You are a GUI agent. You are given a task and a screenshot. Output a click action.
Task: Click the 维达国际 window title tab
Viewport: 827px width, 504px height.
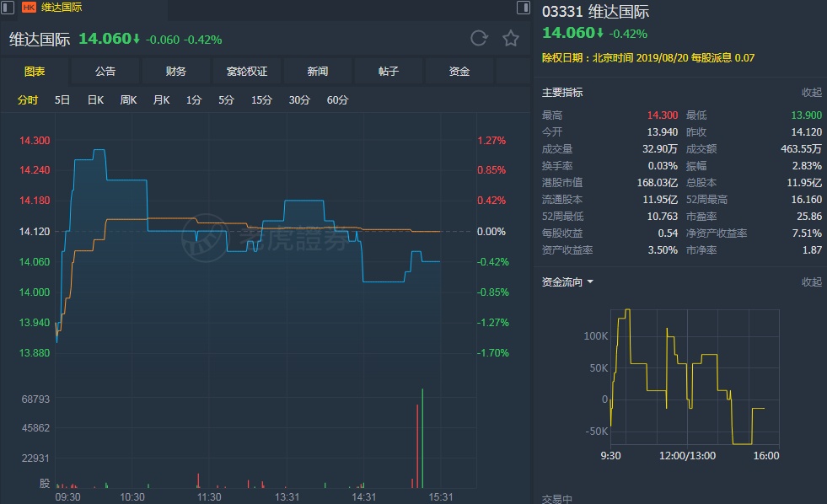pyautogui.click(x=62, y=8)
